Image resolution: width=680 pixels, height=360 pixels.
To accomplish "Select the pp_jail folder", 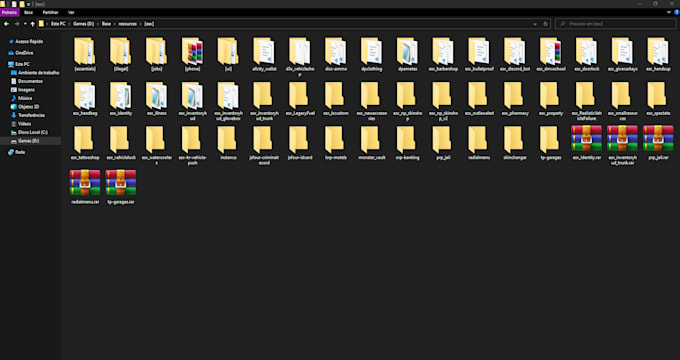I will point(443,143).
